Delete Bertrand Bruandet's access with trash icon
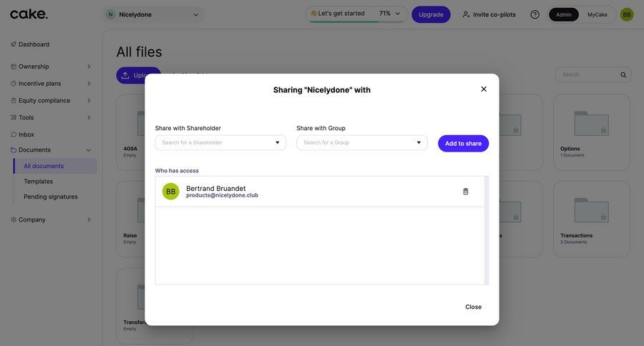Image resolution: width=644 pixels, height=346 pixels. (x=466, y=192)
